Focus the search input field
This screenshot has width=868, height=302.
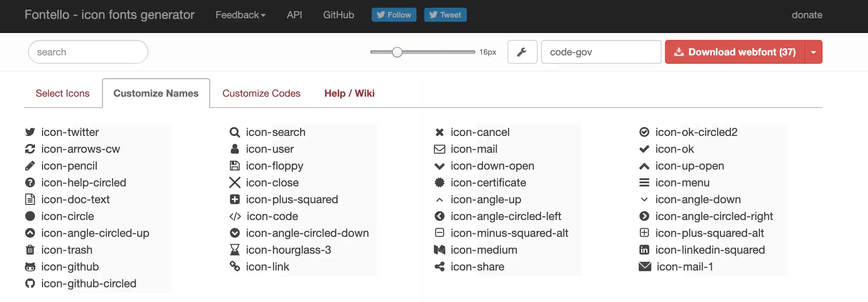[x=88, y=52]
